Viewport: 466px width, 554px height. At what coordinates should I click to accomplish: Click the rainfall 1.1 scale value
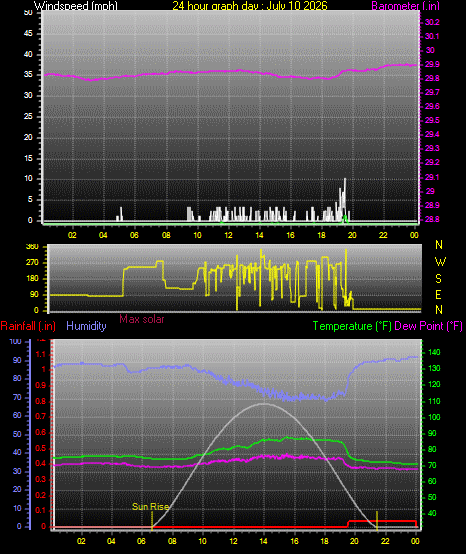pyautogui.click(x=41, y=354)
